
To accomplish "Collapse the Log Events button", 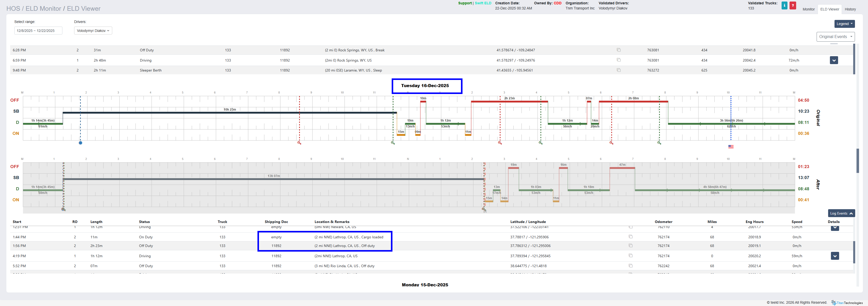I will point(841,214).
